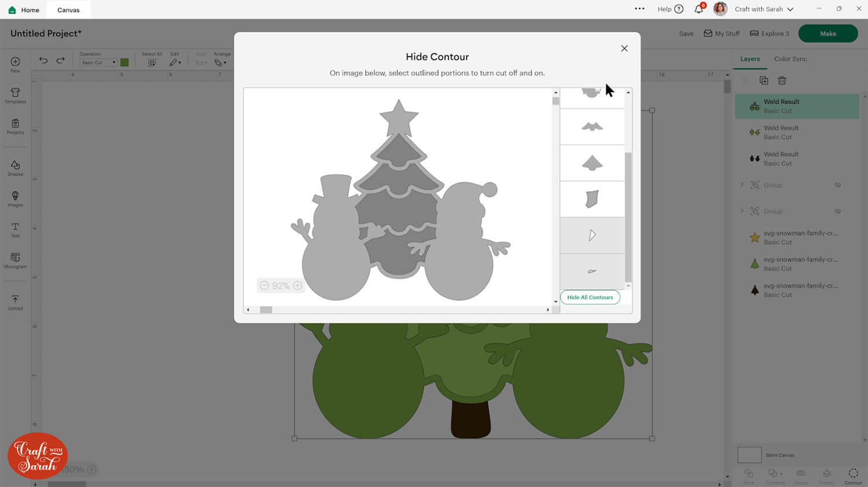Select the triangle contour thumbnail in the list
The image size is (868, 487).
pyautogui.click(x=592, y=235)
